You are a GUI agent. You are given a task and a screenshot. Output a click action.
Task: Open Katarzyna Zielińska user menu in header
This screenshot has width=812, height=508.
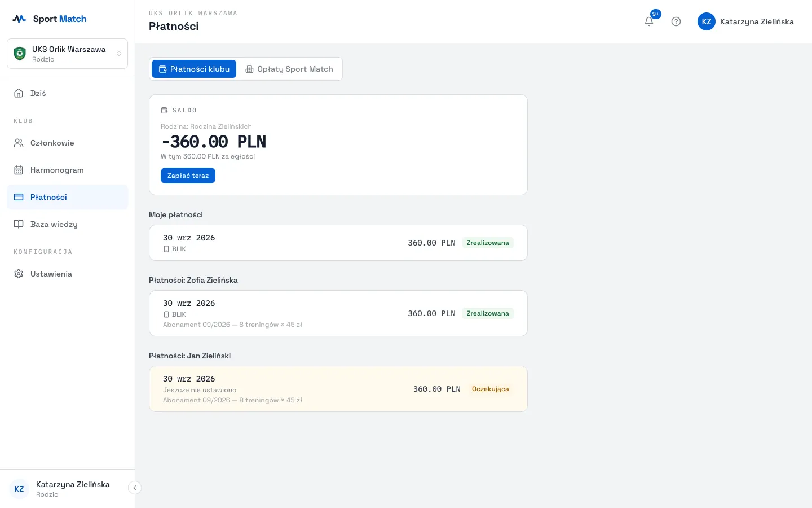tap(745, 21)
